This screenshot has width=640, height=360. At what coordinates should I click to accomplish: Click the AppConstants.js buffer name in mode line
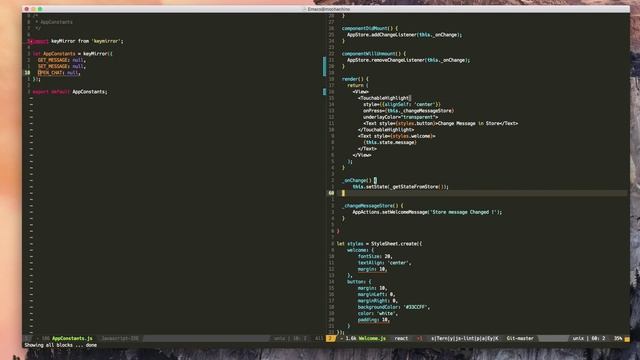tap(72, 338)
